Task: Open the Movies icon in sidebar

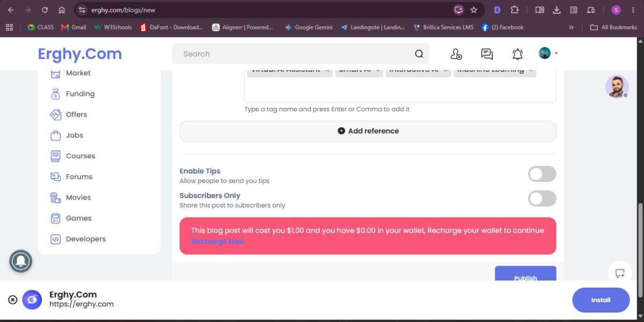Action: pos(56,198)
